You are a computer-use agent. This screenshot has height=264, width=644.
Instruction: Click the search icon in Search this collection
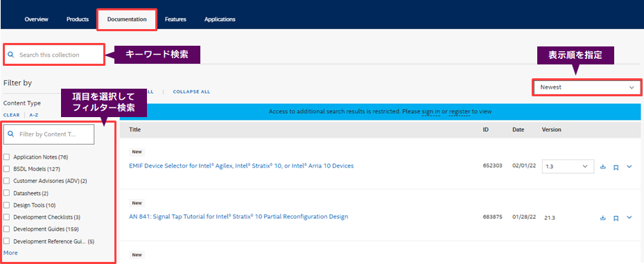(x=11, y=55)
